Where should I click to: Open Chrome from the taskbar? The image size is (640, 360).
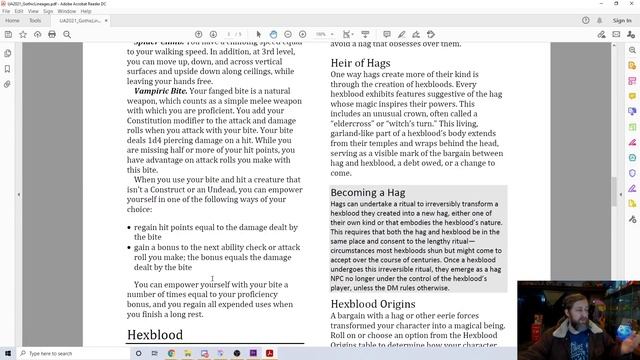tap(171, 353)
